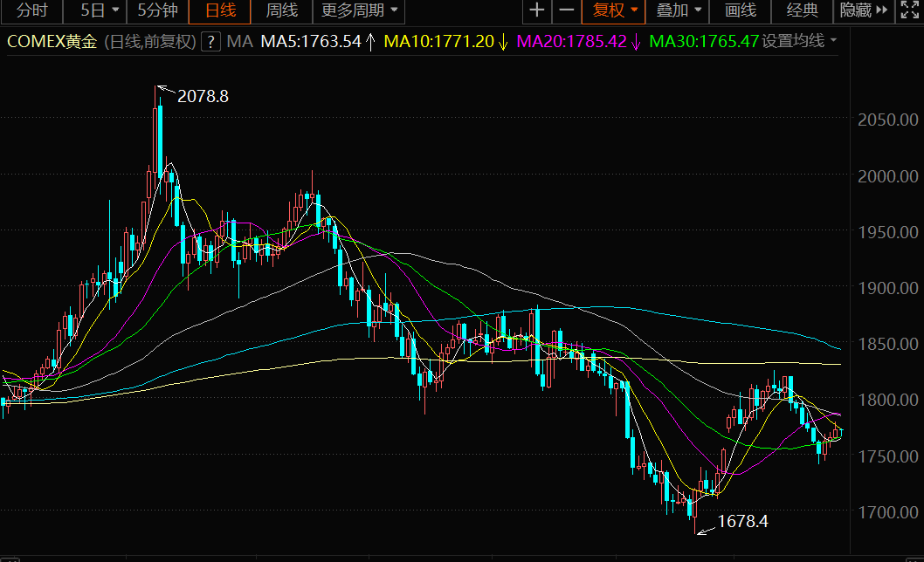Select the 日线 daily chart tab

(220, 10)
